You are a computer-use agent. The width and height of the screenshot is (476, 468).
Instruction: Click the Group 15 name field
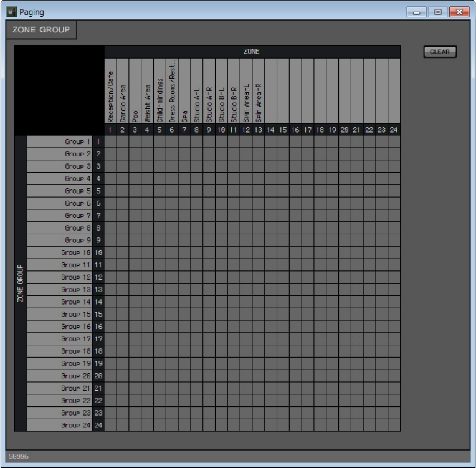click(x=60, y=314)
